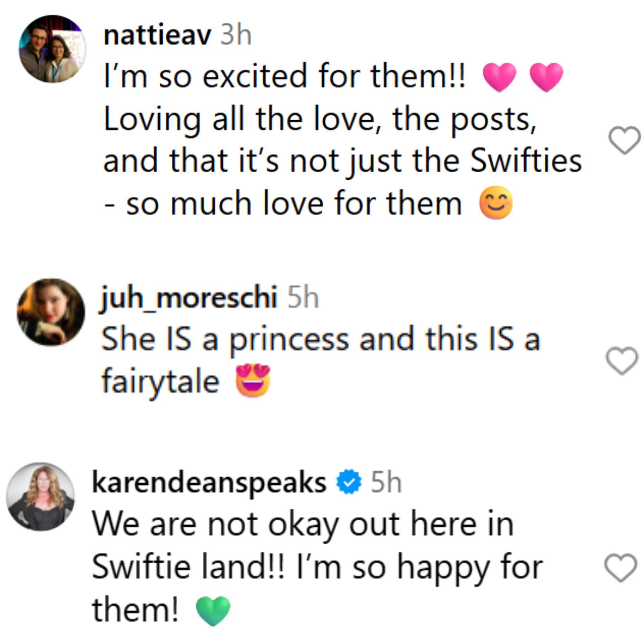Like the comment by nattieav
Image resolution: width=644 pixels, height=644 pixels.
coord(624,140)
